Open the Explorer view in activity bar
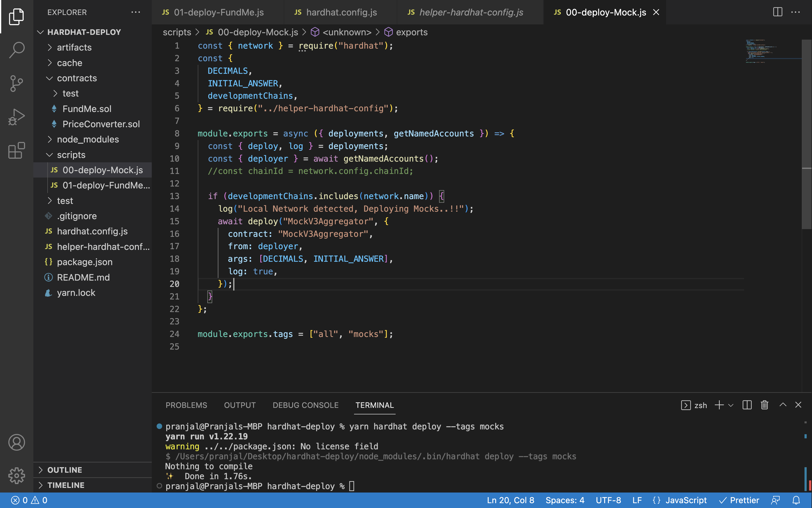The width and height of the screenshot is (812, 508). click(x=16, y=16)
